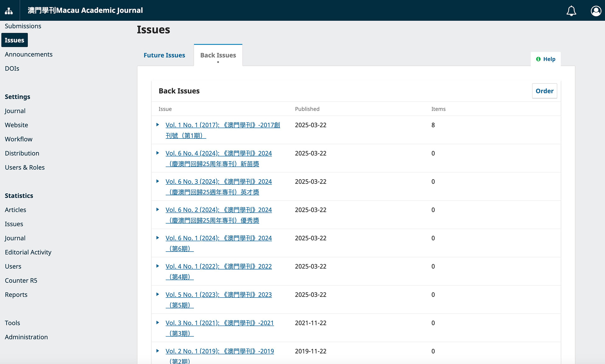Open Users & Roles settings
The image size is (605, 364).
point(25,168)
